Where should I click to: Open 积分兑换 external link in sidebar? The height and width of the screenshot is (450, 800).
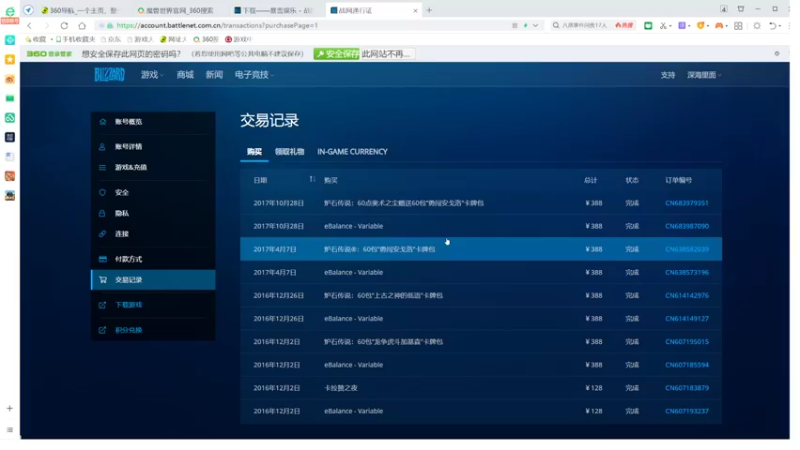click(128, 330)
